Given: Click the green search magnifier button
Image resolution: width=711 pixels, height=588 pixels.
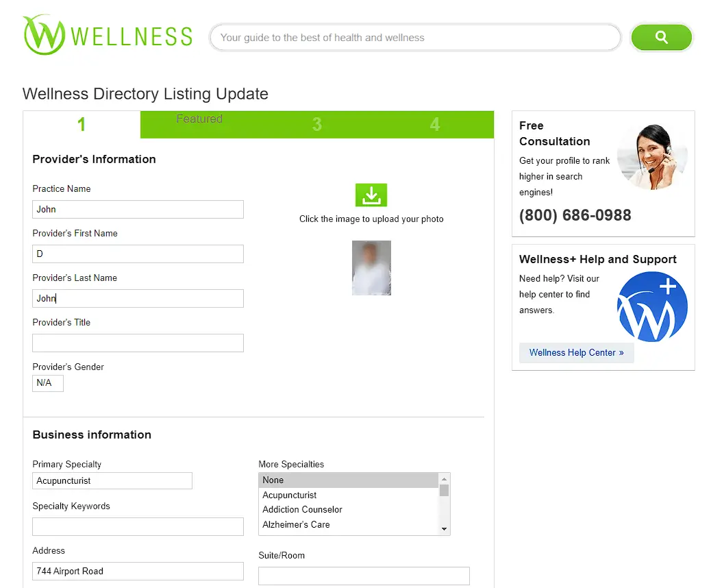Looking at the screenshot, I should [661, 37].
